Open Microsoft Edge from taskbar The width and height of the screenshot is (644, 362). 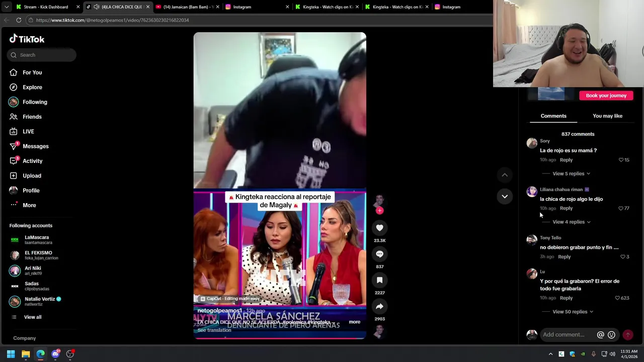[40, 354]
